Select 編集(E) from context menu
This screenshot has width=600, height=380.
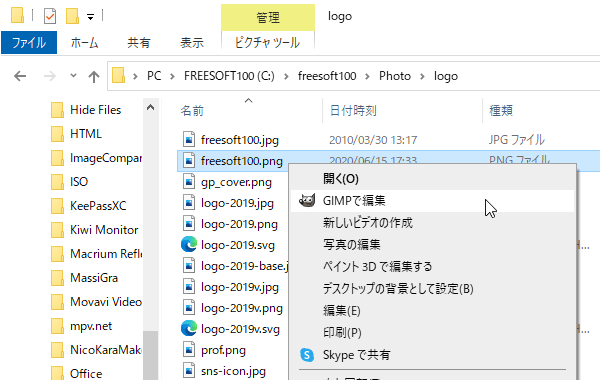pyautogui.click(x=432, y=311)
